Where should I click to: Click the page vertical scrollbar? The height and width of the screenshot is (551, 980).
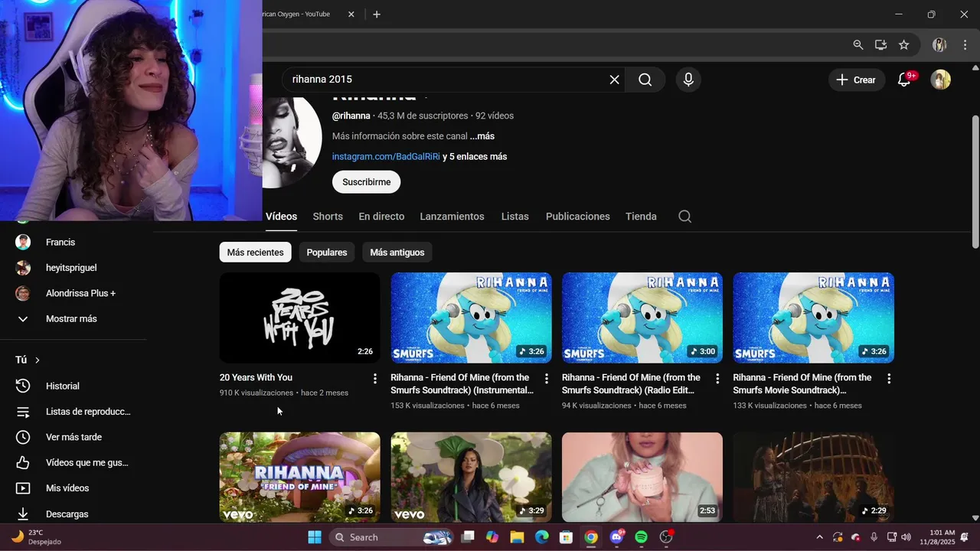[975, 181]
